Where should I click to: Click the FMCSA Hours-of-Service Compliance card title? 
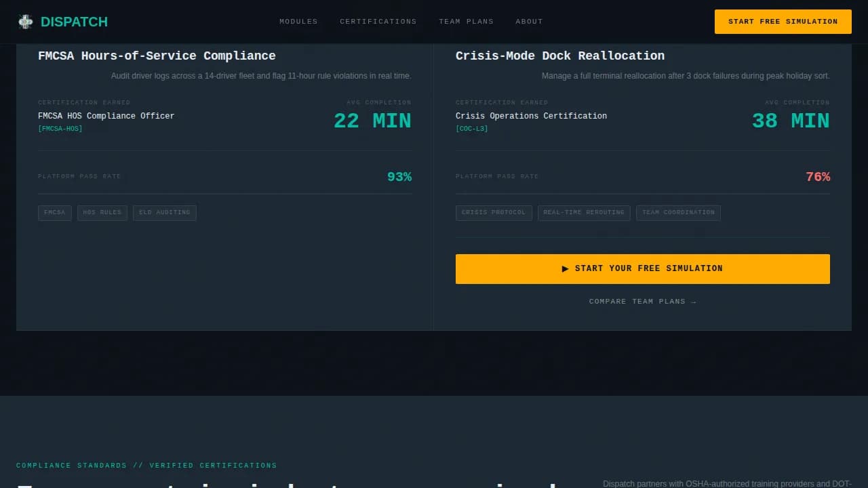click(x=157, y=56)
